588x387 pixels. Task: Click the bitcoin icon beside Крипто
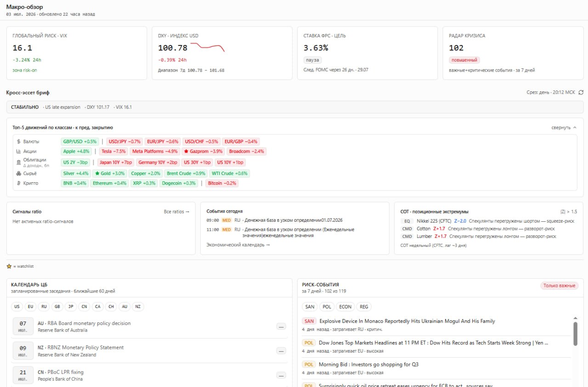click(x=18, y=183)
